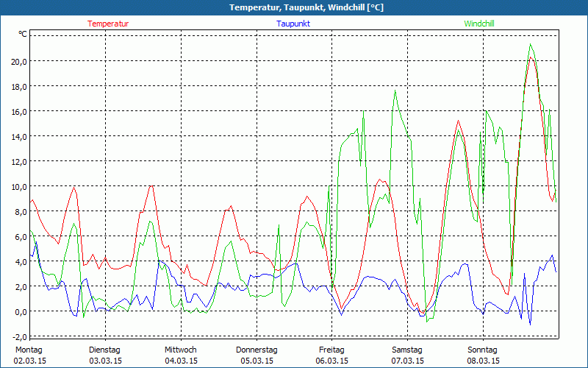
Task: Click the Dienstag day label
Action: click(x=104, y=350)
